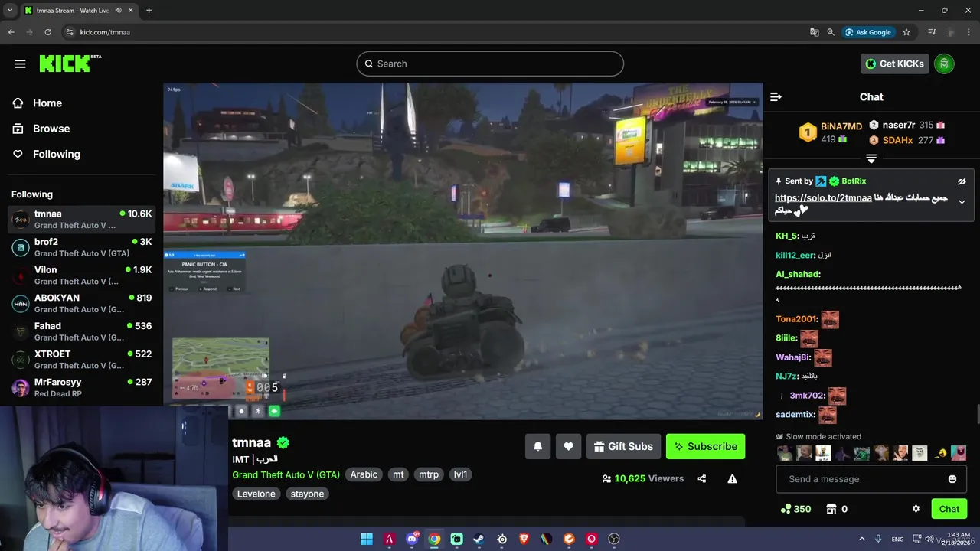Click Wahaj8i username in chat
This screenshot has height=551, width=980.
pos(793,357)
